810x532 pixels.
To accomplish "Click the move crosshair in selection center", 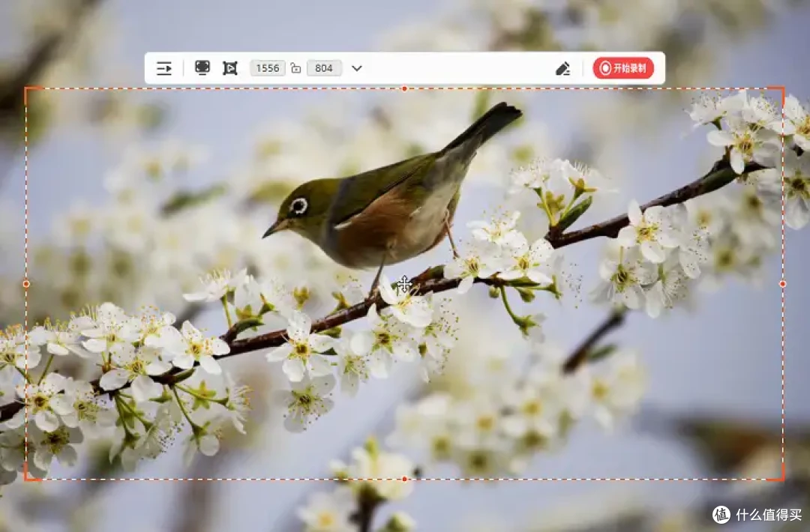I will (x=404, y=284).
